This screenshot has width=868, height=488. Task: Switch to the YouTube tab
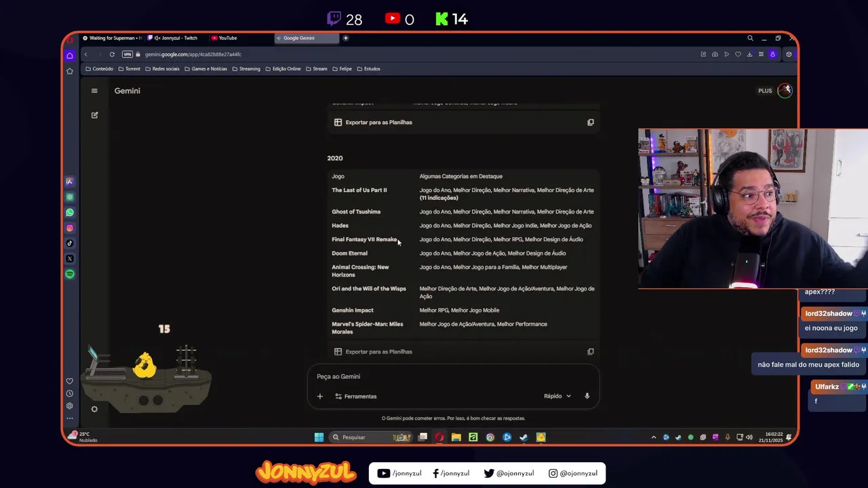(239, 38)
